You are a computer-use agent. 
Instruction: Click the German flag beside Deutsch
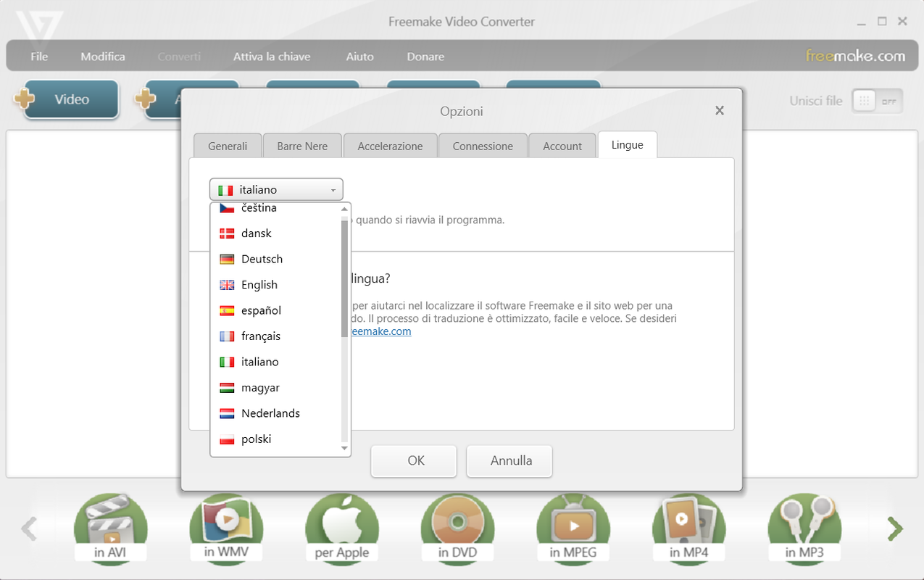(227, 259)
